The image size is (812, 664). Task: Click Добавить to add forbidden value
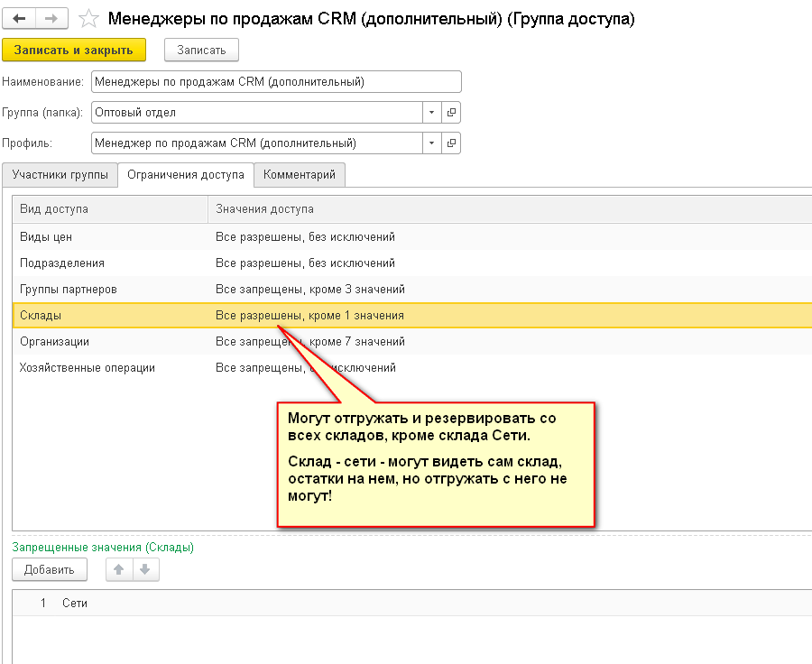pyautogui.click(x=50, y=569)
